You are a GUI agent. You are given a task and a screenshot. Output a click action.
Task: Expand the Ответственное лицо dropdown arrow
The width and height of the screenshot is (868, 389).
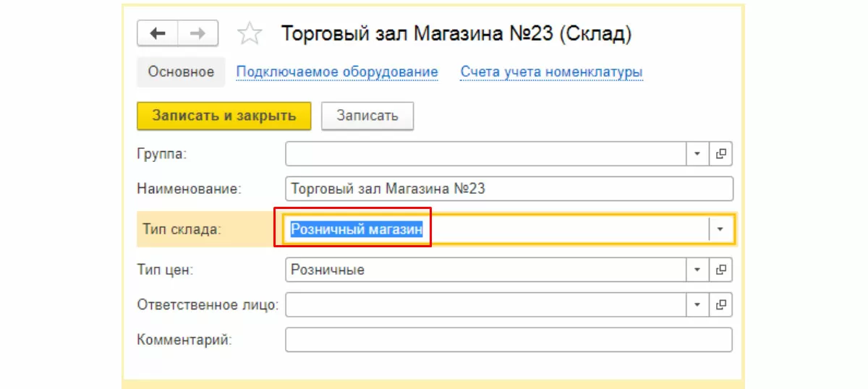[697, 304]
